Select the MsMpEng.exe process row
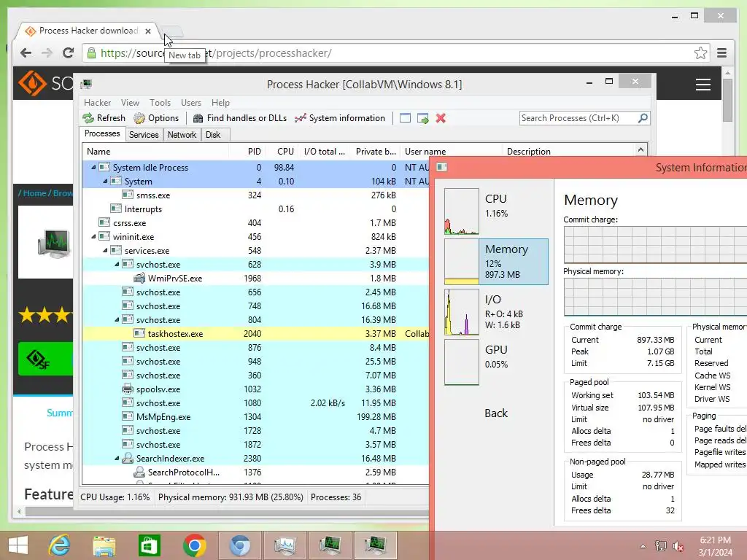This screenshot has height=560, width=747. pyautogui.click(x=256, y=416)
